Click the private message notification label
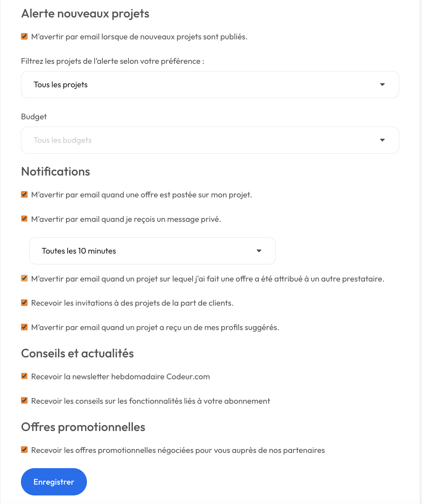This screenshot has width=422, height=504. [x=126, y=219]
